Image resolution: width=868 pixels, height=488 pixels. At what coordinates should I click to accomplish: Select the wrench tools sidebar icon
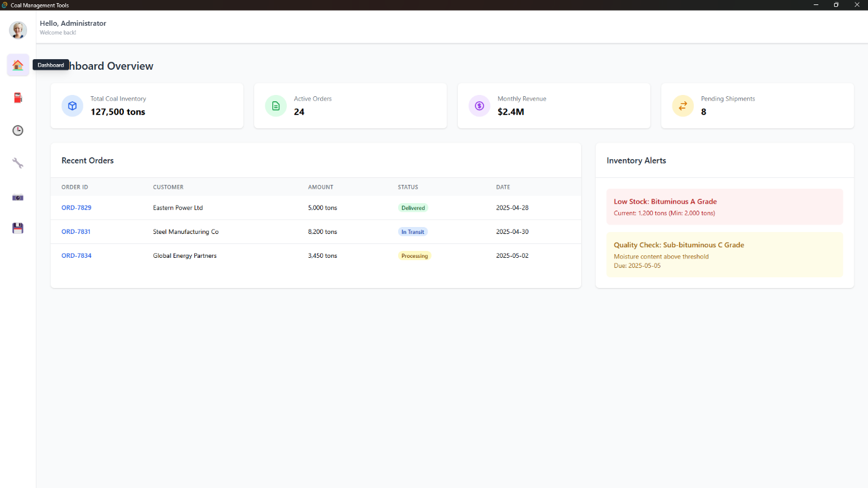18,163
